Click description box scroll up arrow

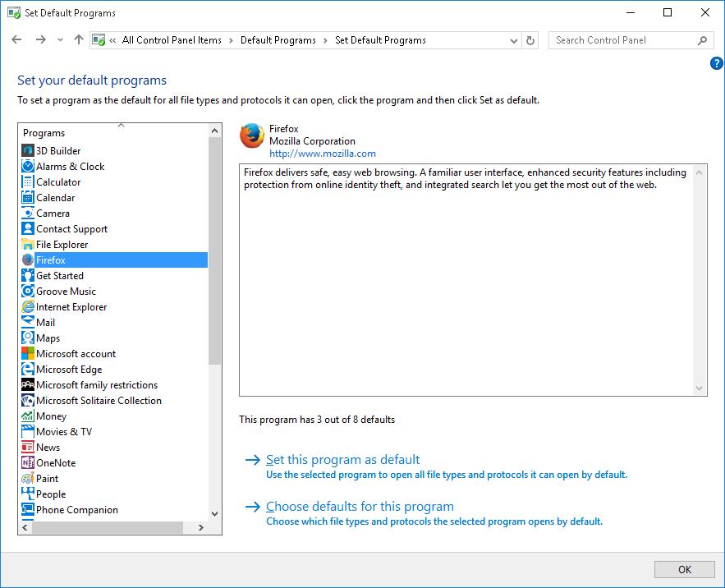[699, 172]
